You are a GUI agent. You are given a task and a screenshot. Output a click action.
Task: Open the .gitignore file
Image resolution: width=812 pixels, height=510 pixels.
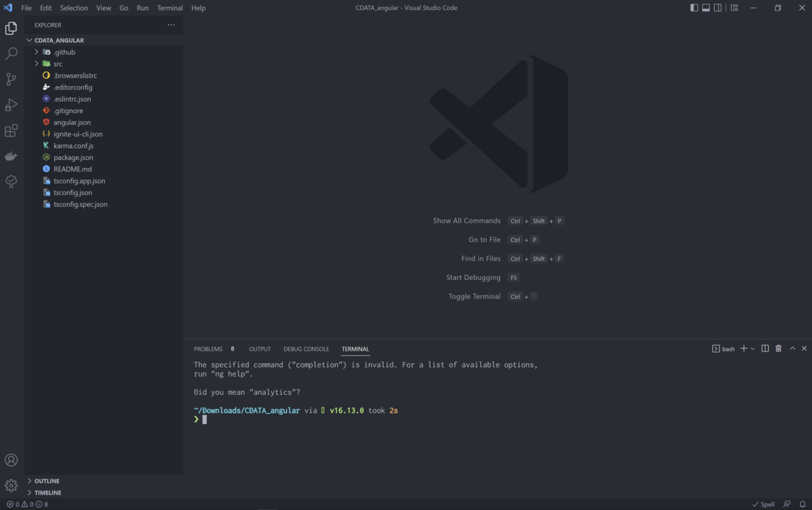(x=68, y=110)
